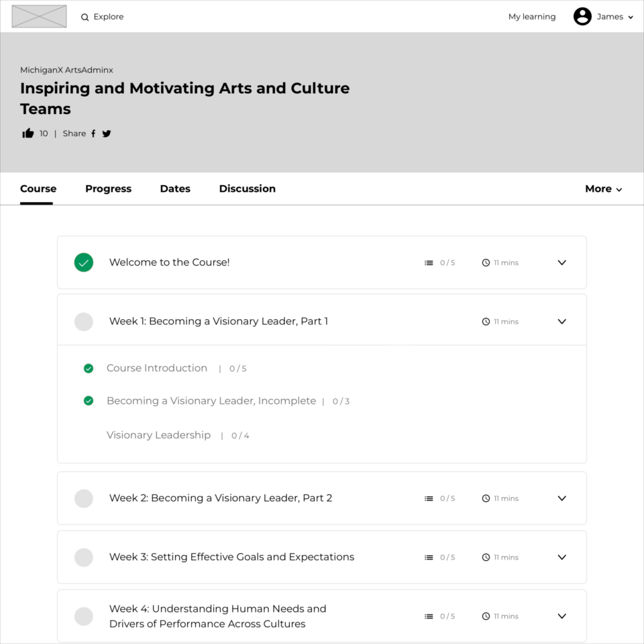Open the Discussion tab
Viewport: 644px width, 644px height.
coord(247,189)
